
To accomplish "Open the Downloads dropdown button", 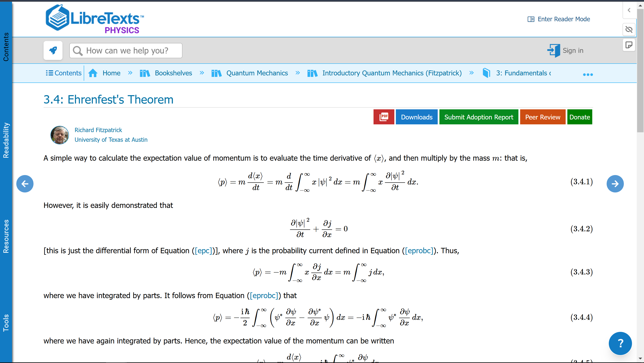I will (416, 117).
